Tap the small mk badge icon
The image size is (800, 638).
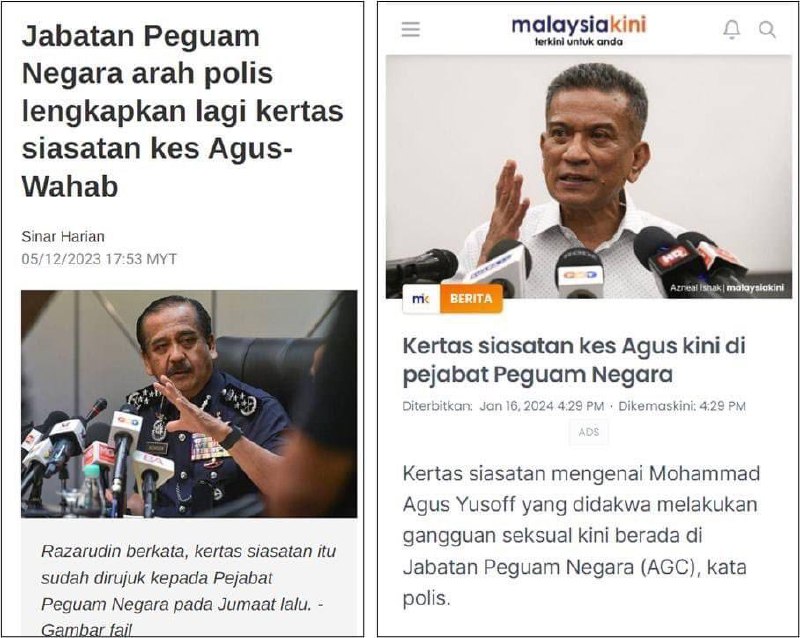(x=421, y=299)
